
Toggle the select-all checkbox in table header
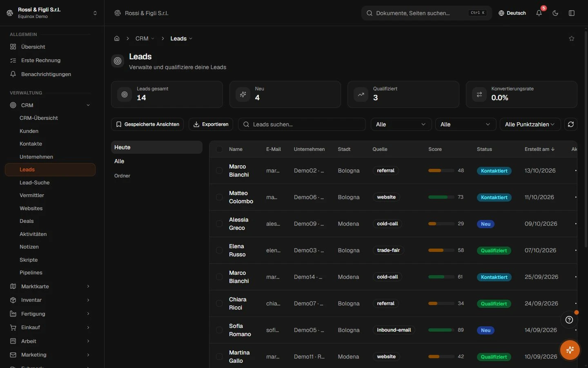(x=219, y=149)
